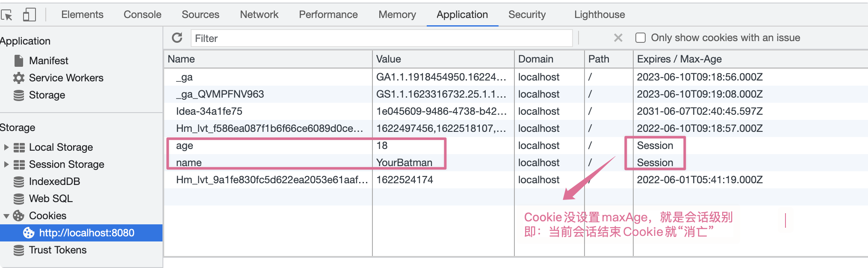Toggle the device toolbar icon

pyautogui.click(x=29, y=15)
